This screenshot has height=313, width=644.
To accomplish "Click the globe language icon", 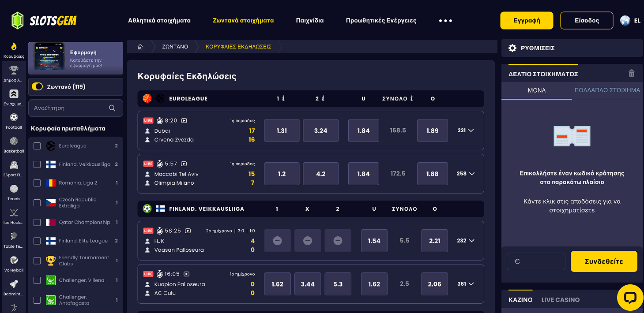I will (625, 20).
